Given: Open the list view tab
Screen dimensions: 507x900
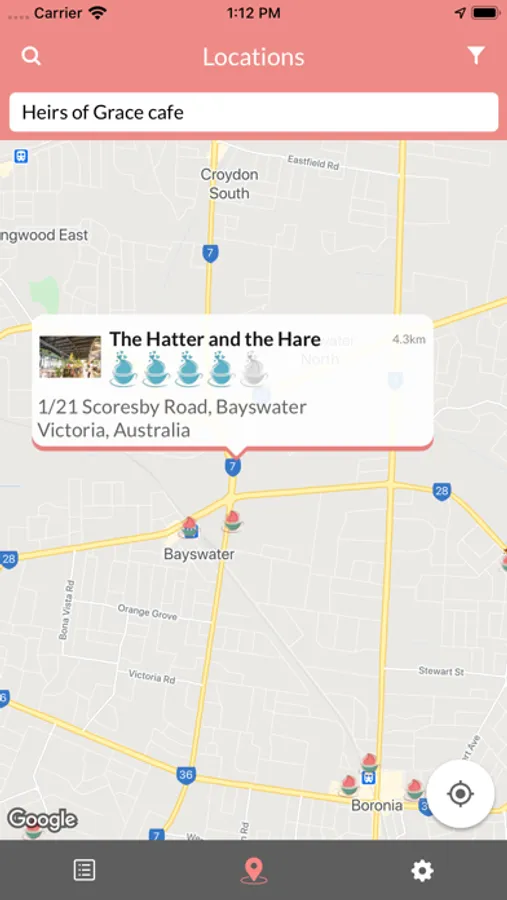Looking at the screenshot, I should click(84, 870).
